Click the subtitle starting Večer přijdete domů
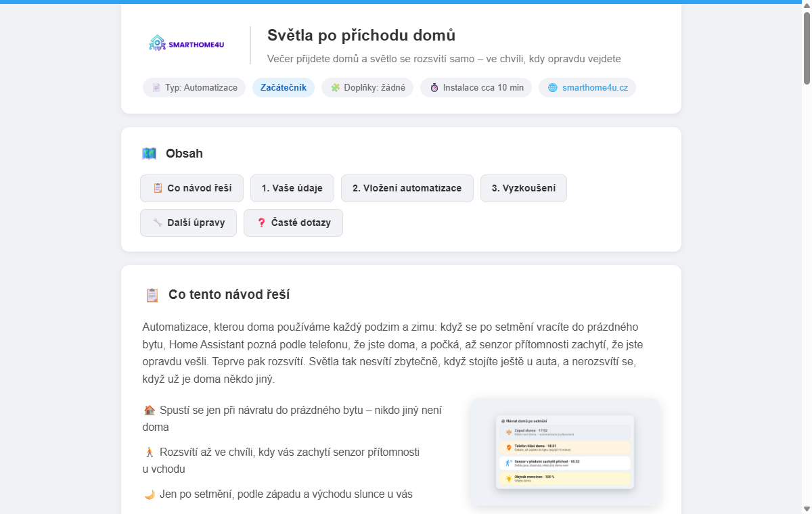This screenshot has width=812, height=514. (x=444, y=59)
